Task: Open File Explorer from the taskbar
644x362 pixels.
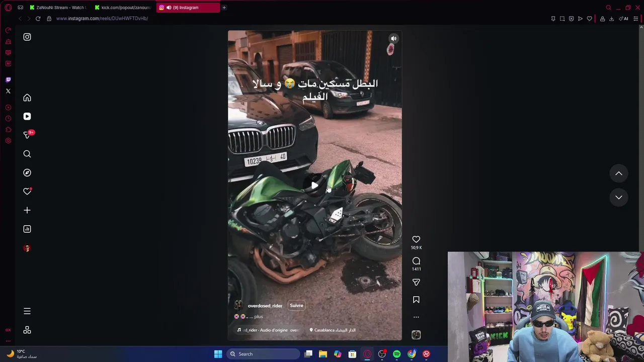Action: click(x=323, y=354)
